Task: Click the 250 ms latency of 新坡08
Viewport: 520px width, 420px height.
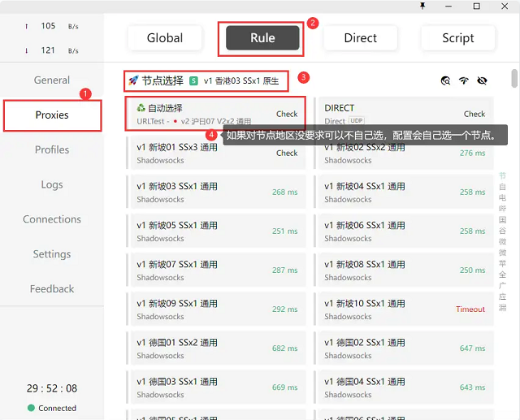Action: click(x=472, y=271)
